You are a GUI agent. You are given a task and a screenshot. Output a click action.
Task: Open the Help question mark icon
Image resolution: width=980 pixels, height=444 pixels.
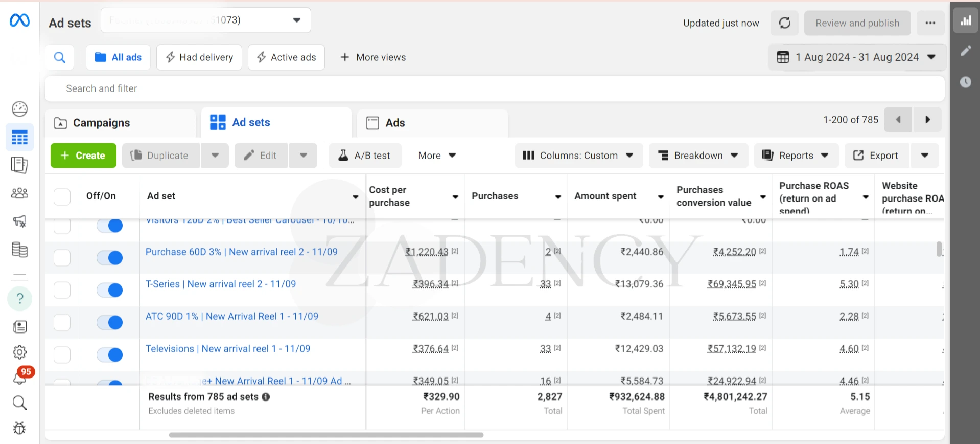pyautogui.click(x=19, y=298)
